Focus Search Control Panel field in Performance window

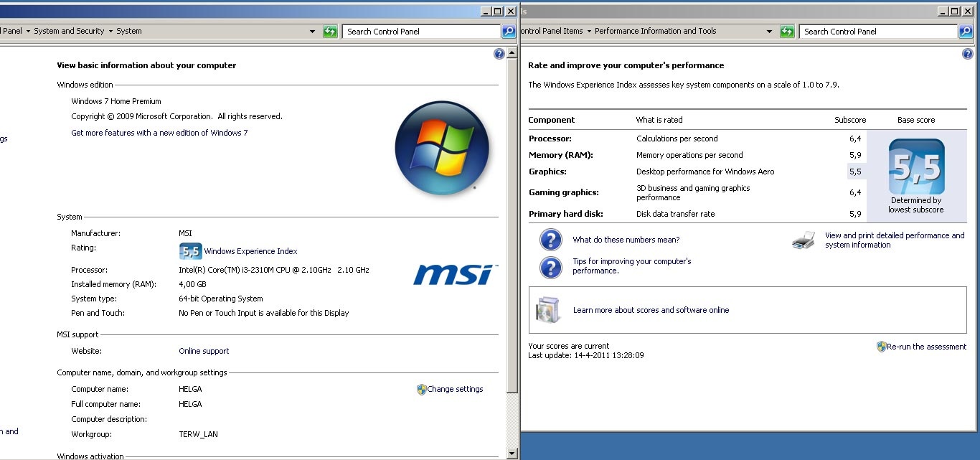pyautogui.click(x=879, y=32)
